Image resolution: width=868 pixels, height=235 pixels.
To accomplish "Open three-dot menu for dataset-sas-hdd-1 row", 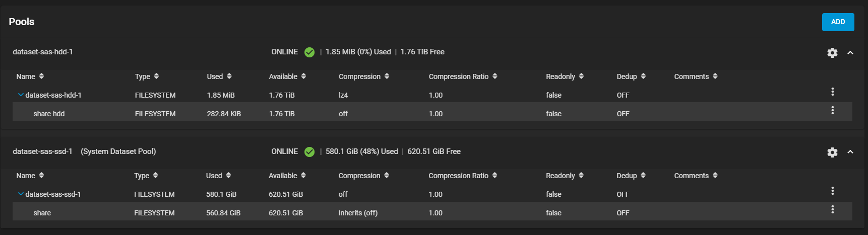I will (832, 92).
